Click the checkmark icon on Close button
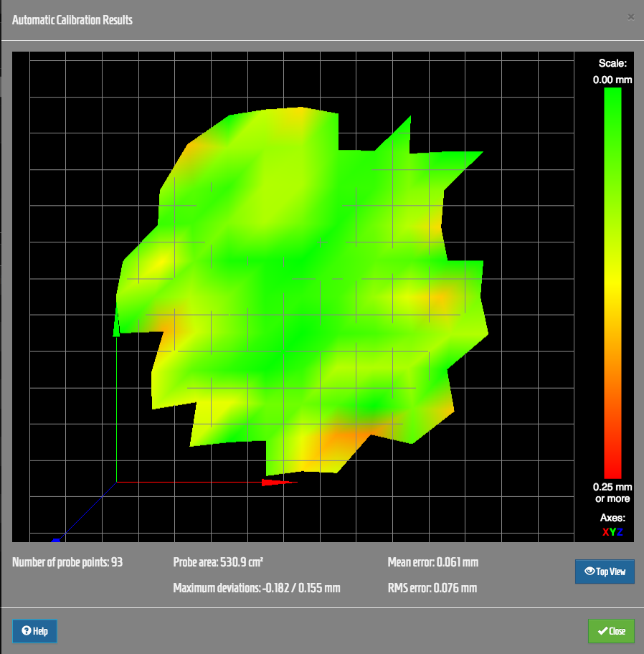 pyautogui.click(x=602, y=631)
